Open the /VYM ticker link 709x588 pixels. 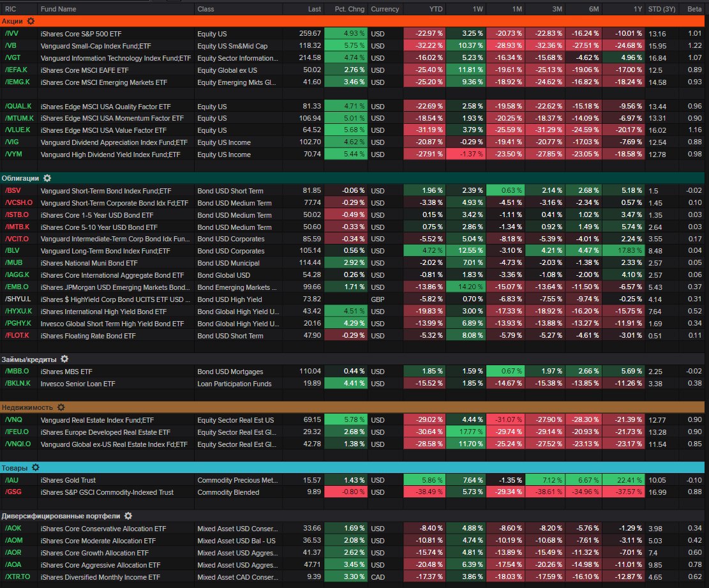13,155
